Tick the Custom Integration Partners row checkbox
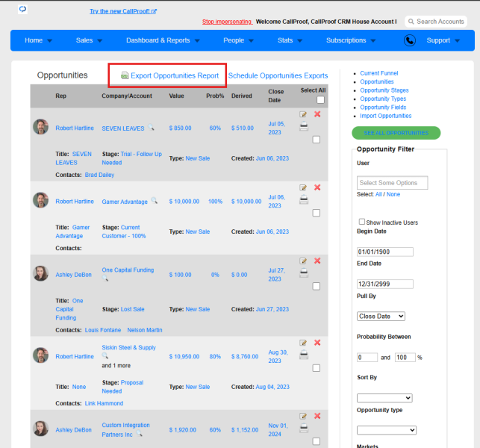Viewport: 480px width, 448px height. point(317,441)
